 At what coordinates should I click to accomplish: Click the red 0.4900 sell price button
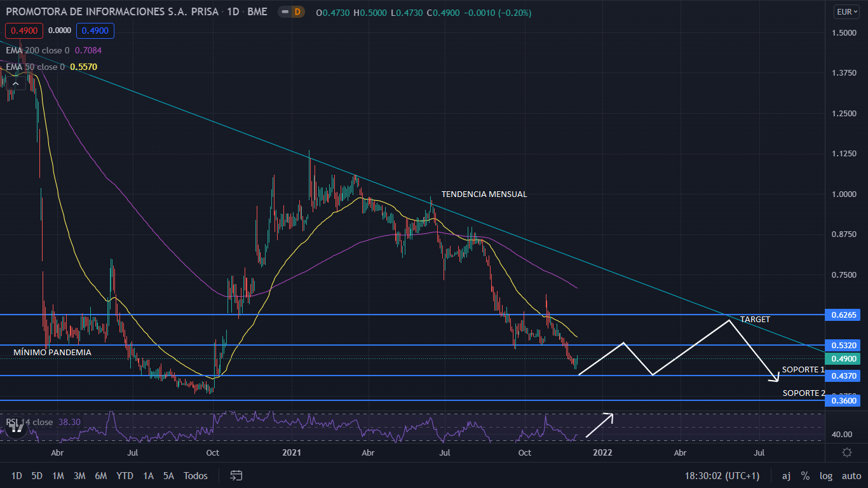click(24, 30)
